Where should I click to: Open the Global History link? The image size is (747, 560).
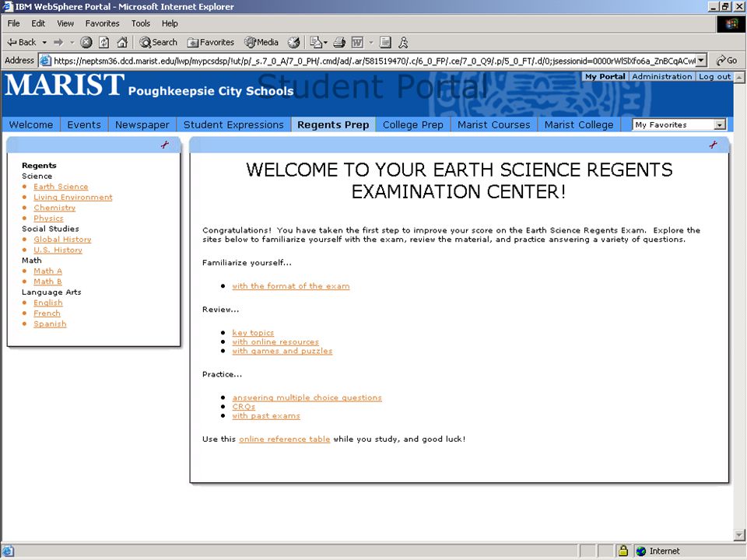[62, 240]
